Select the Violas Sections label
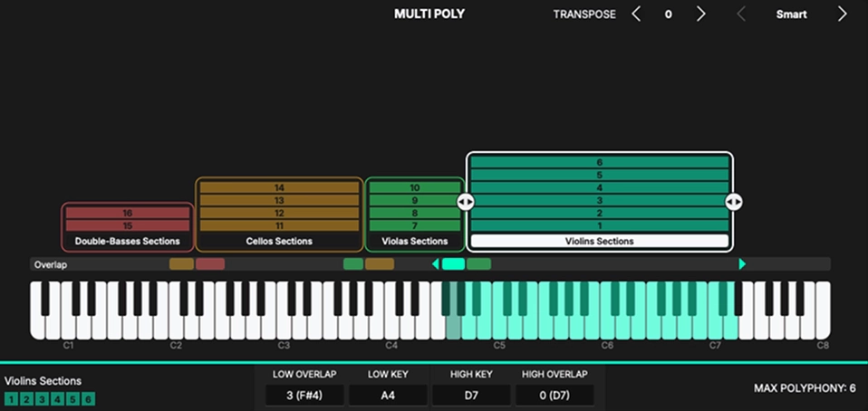Viewport: 868px width, 411px height. click(x=415, y=241)
